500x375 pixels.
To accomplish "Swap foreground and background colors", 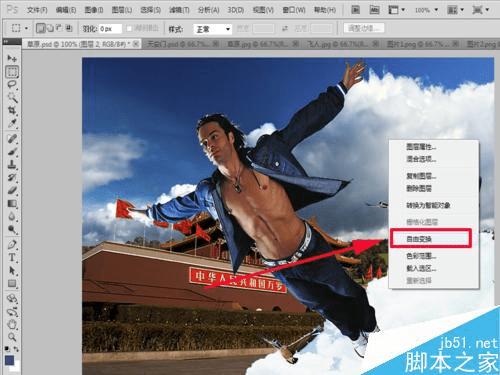I will point(16,349).
